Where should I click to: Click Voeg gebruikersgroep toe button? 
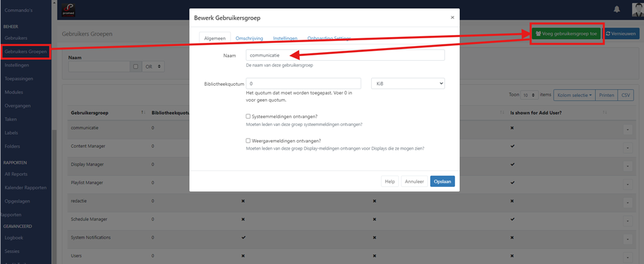click(x=567, y=34)
